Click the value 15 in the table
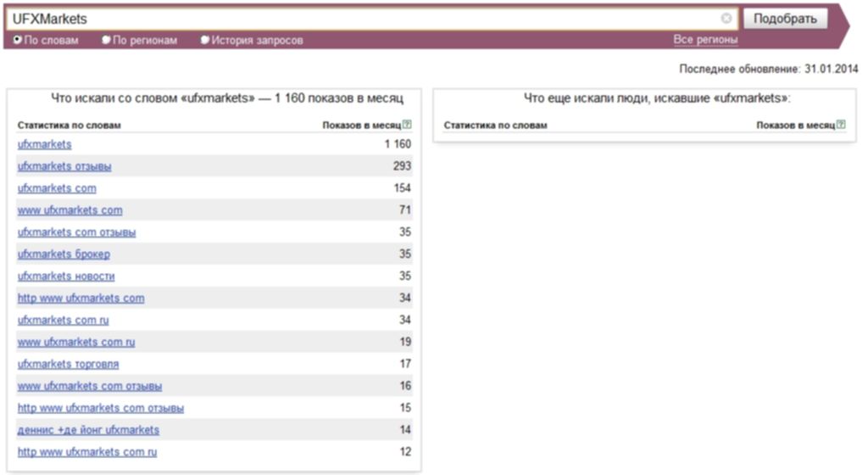Screen dimensions: 868x475 pos(405,407)
